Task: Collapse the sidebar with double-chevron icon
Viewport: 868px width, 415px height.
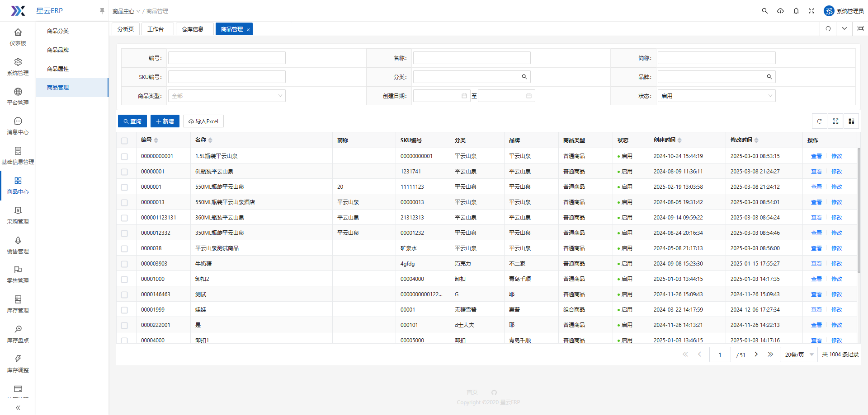Action: (18, 408)
